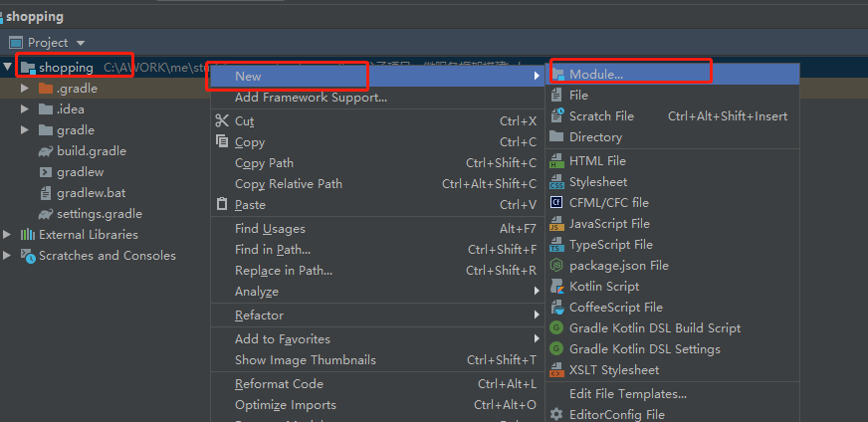
Task: Collapse the shopping root node
Action: click(7, 68)
